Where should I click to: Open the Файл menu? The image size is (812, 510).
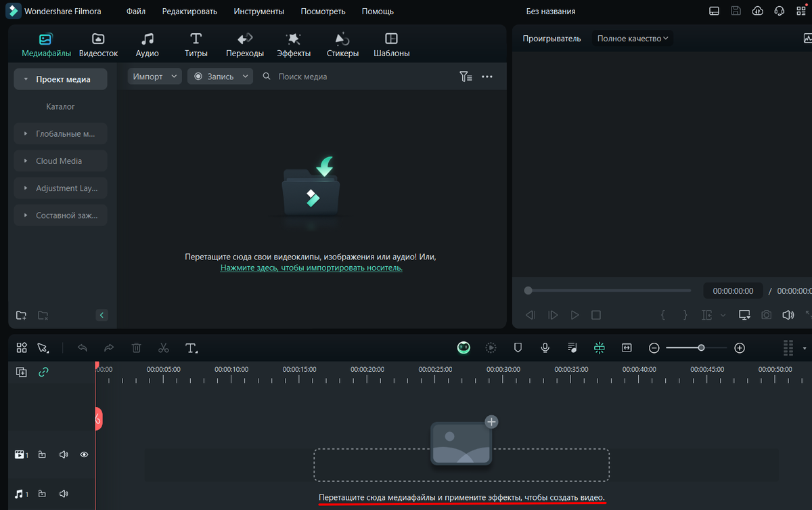(x=136, y=12)
